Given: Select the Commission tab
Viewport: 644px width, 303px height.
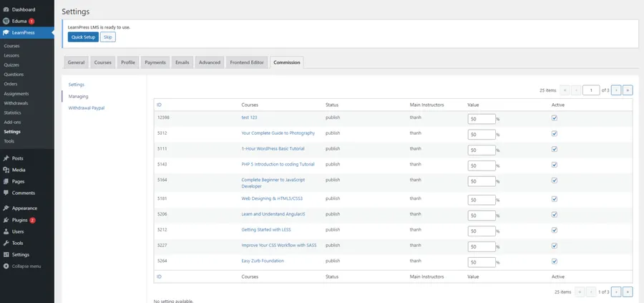Looking at the screenshot, I should [287, 62].
